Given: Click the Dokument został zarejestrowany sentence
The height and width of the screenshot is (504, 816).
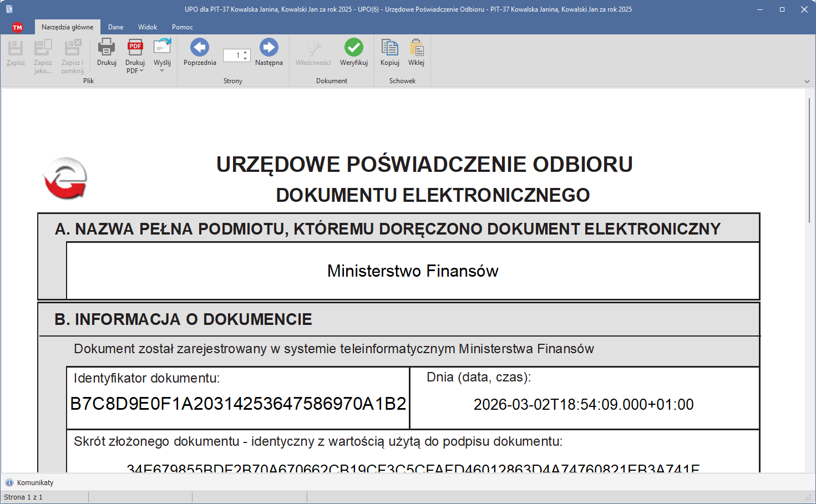Looking at the screenshot, I should pyautogui.click(x=334, y=349).
